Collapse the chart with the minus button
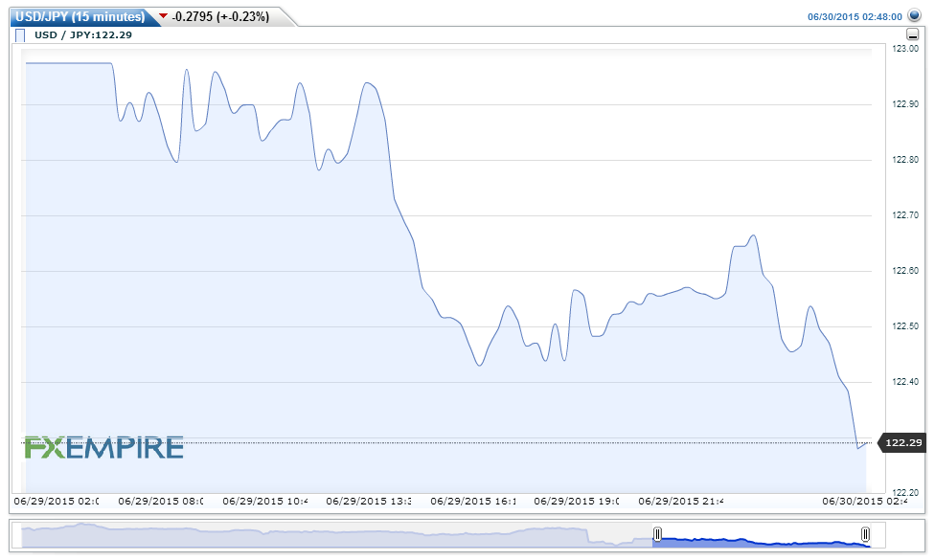This screenshot has width=935, height=560. [912, 34]
